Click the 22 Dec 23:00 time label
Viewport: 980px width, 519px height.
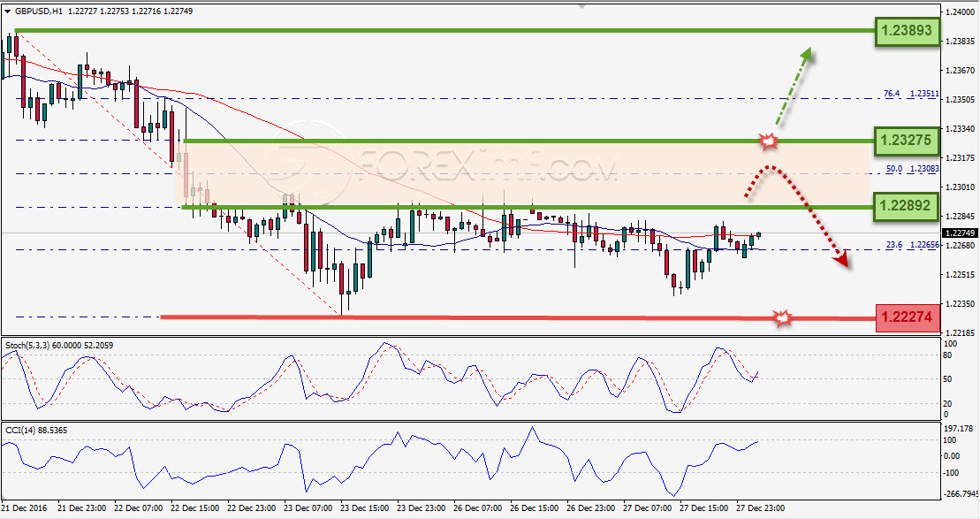tap(251, 508)
